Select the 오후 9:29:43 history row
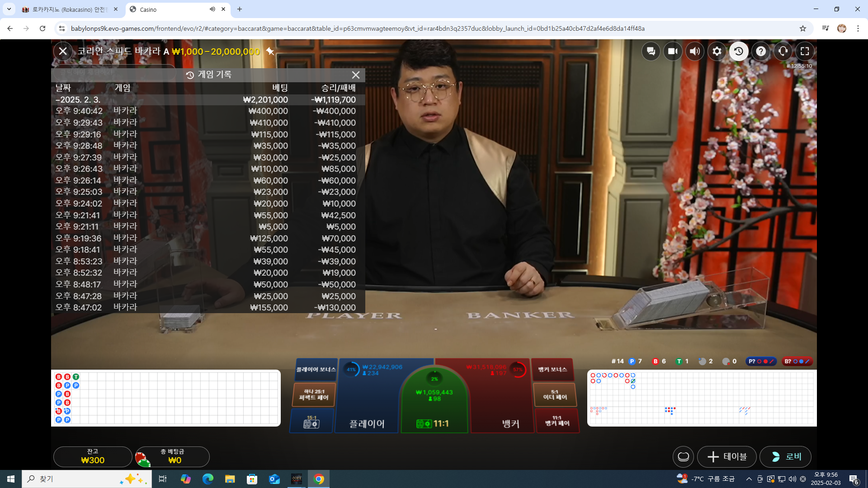The image size is (868, 488). [x=208, y=123]
